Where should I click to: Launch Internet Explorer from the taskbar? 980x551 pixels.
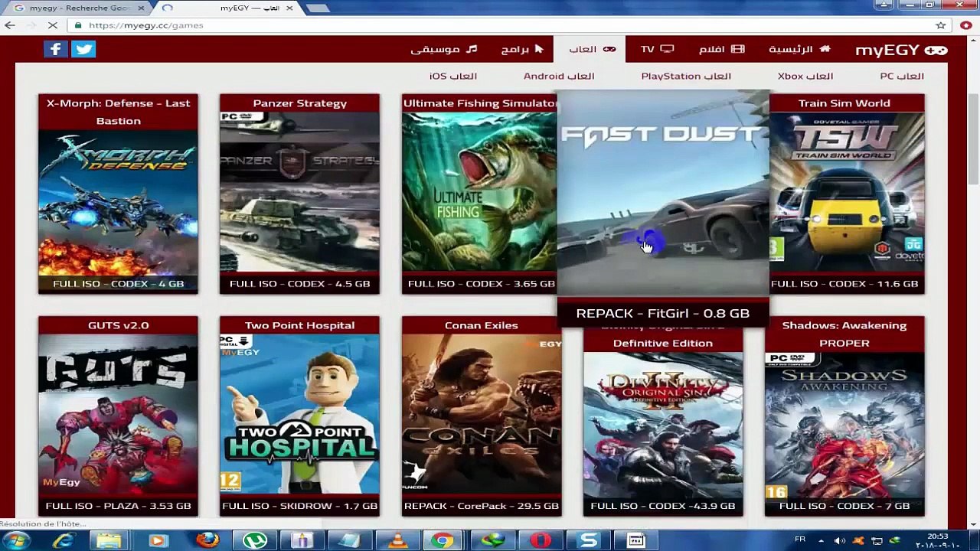63,540
